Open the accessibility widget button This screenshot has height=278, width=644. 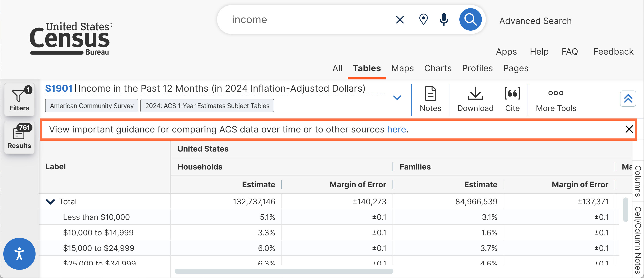click(19, 254)
